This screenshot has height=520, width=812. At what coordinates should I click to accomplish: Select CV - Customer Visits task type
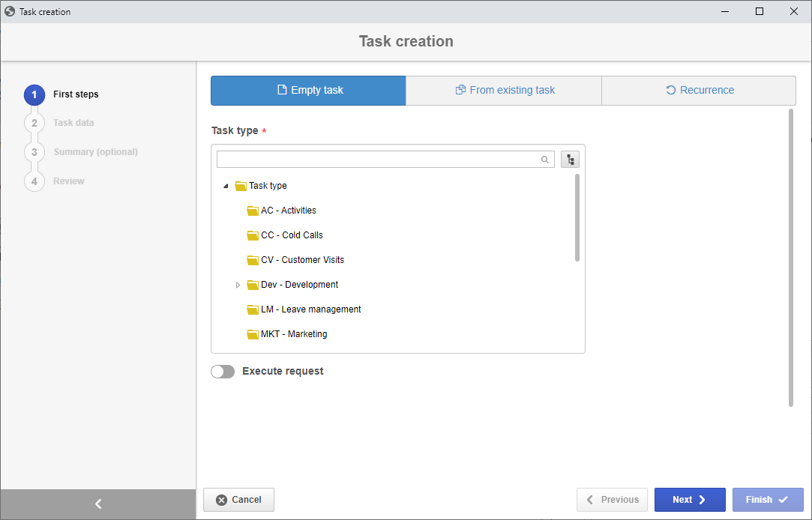coord(302,260)
